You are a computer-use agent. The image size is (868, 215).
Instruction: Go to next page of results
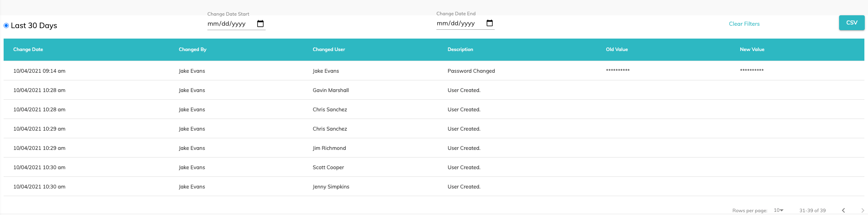[x=862, y=210]
